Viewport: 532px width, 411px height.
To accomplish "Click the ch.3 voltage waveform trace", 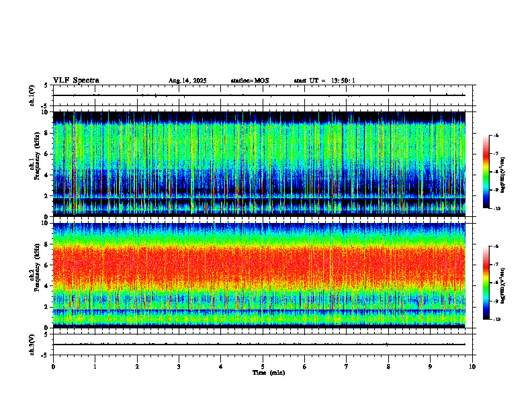I will click(x=259, y=345).
